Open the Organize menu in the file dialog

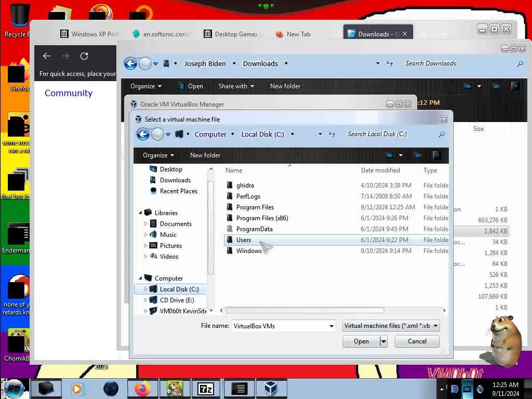pos(158,155)
